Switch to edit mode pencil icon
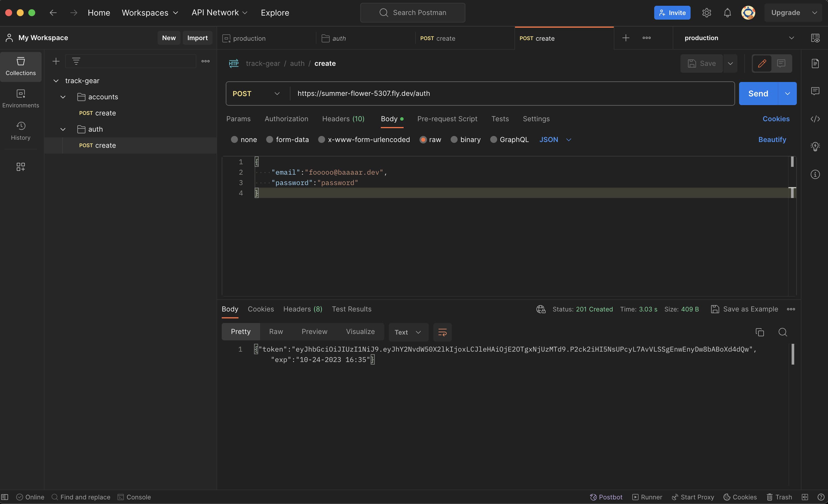The image size is (828, 504). 762,64
